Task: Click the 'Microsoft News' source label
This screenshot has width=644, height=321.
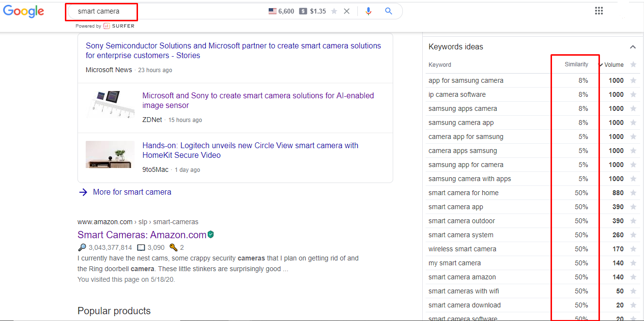Action: point(109,70)
